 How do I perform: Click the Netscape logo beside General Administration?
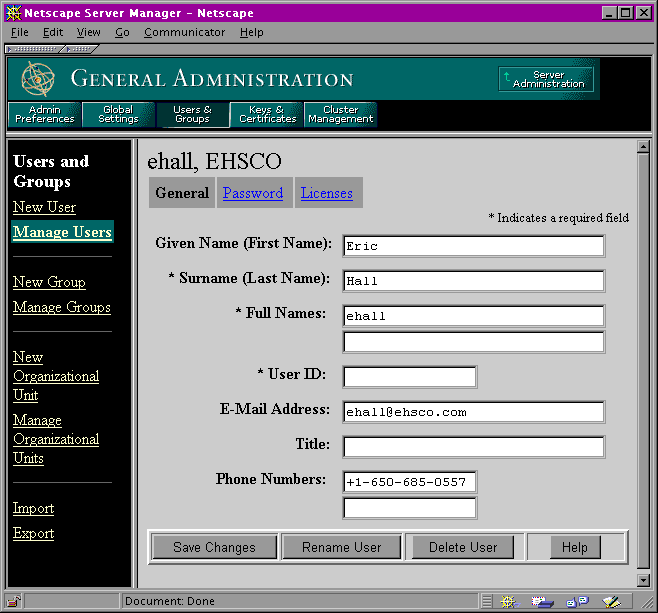(38, 79)
